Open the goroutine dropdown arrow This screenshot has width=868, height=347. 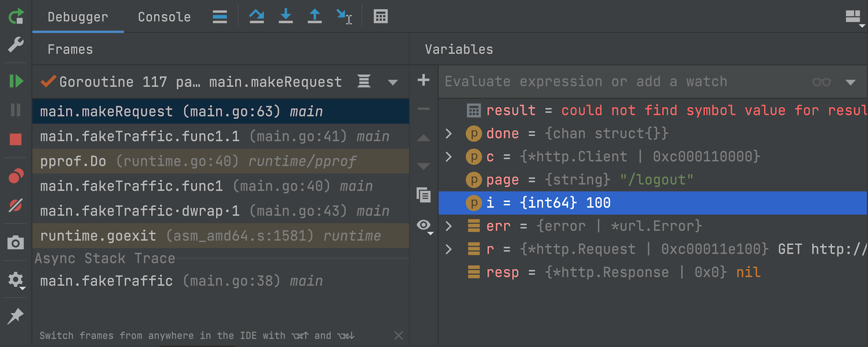393,82
